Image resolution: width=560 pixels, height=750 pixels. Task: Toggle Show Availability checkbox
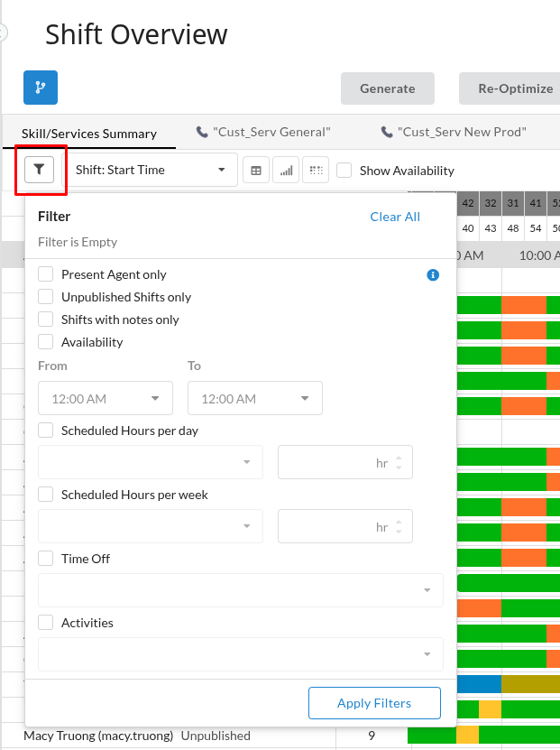coord(344,170)
